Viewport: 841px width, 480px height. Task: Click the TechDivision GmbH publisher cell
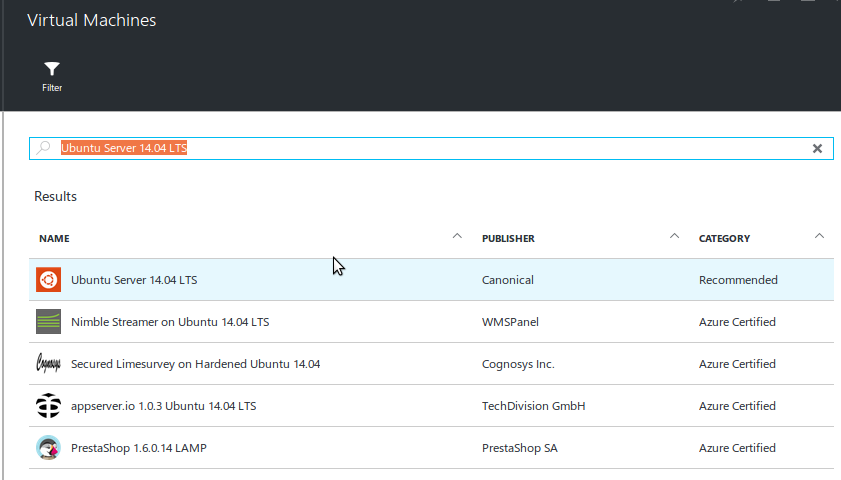click(x=533, y=406)
